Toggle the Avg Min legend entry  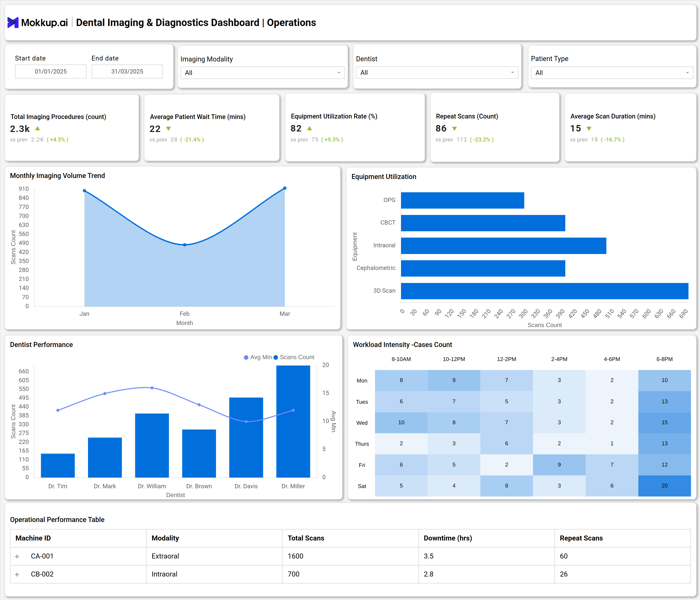[258, 357]
